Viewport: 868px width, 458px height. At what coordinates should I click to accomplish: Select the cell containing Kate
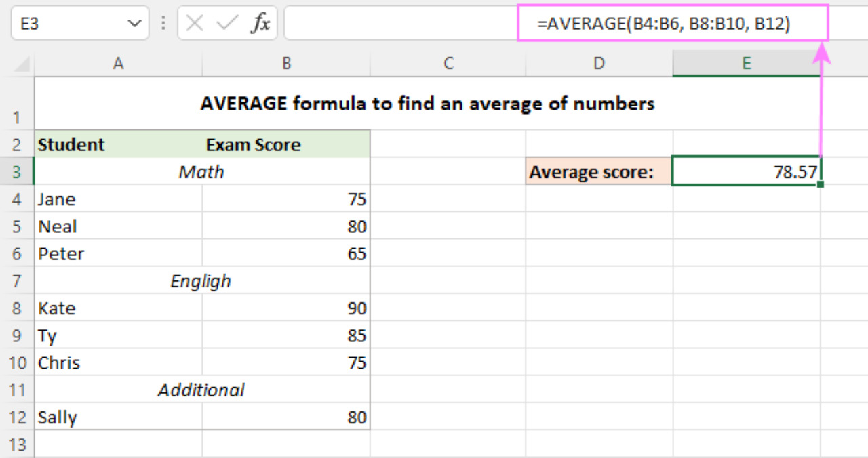pyautogui.click(x=118, y=308)
